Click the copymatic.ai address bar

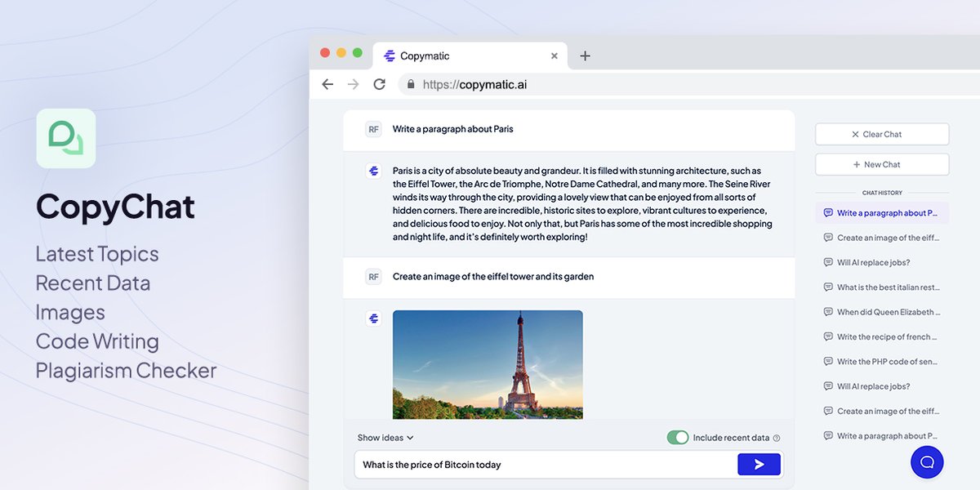[x=688, y=84]
